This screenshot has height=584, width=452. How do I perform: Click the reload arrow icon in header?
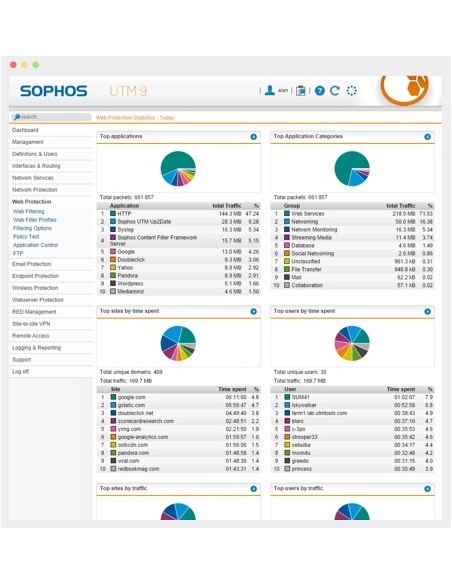335,91
